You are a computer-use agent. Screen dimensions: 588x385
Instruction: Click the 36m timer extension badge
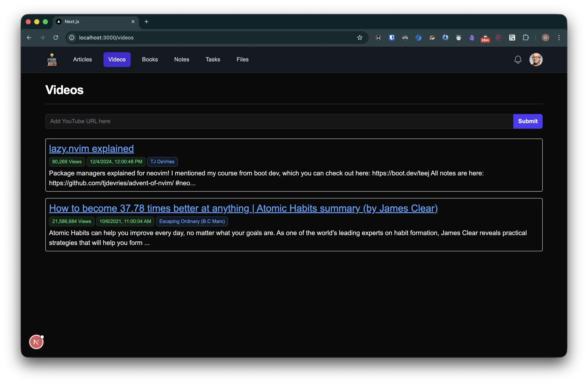click(x=485, y=38)
